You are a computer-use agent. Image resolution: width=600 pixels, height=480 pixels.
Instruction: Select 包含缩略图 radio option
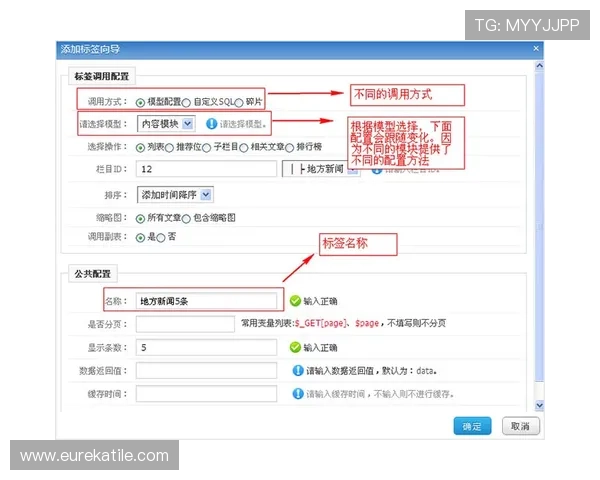pos(186,219)
